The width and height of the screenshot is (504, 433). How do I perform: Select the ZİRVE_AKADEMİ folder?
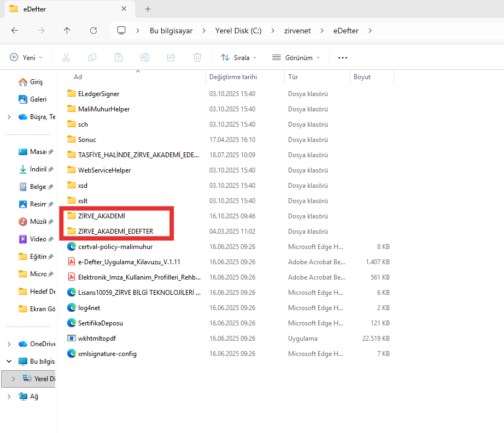(x=96, y=216)
